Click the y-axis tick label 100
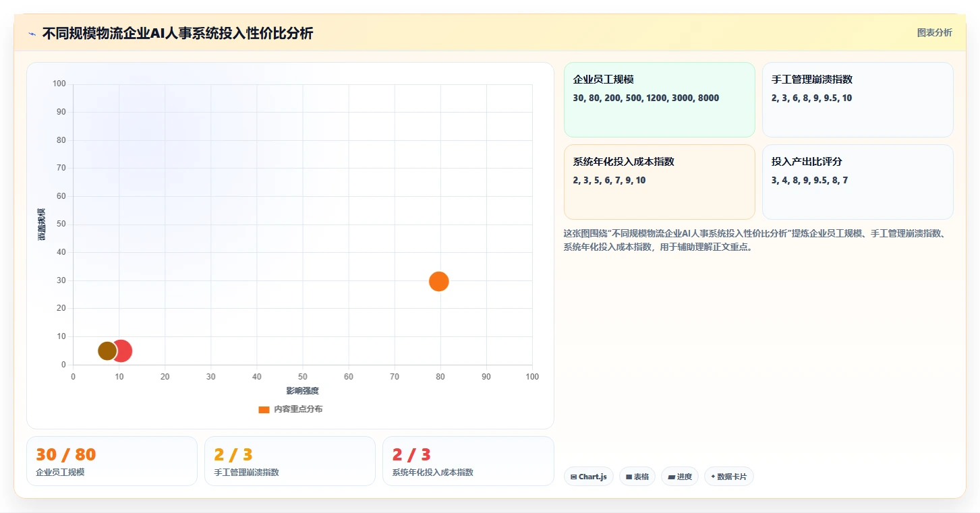The height and width of the screenshot is (513, 980). point(59,84)
